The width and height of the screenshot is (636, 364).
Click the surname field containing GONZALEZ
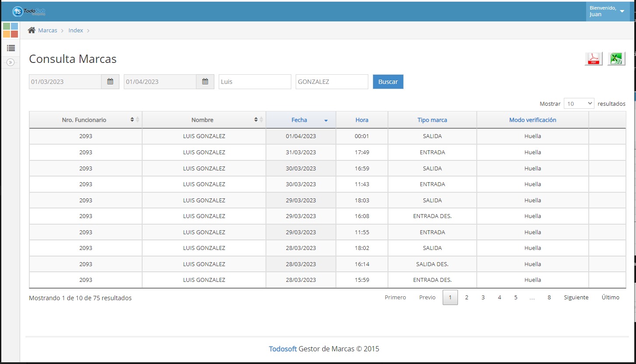pyautogui.click(x=332, y=82)
